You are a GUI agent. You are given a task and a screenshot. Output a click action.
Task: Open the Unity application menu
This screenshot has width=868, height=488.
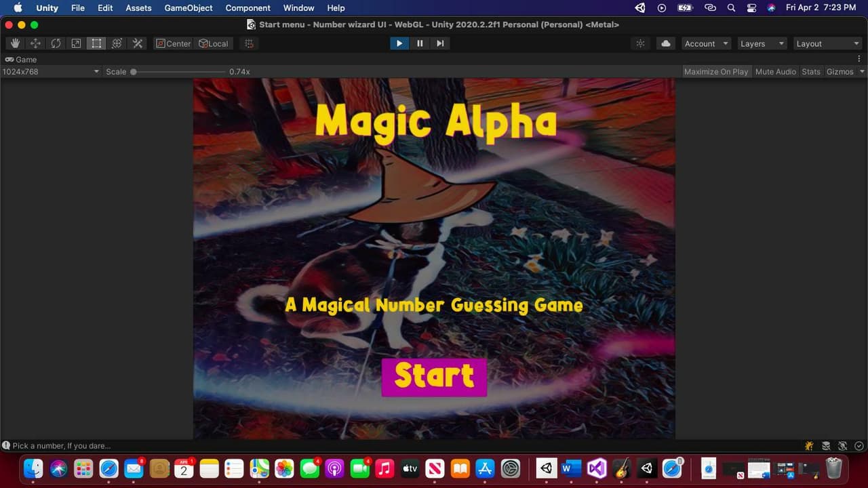pos(47,8)
